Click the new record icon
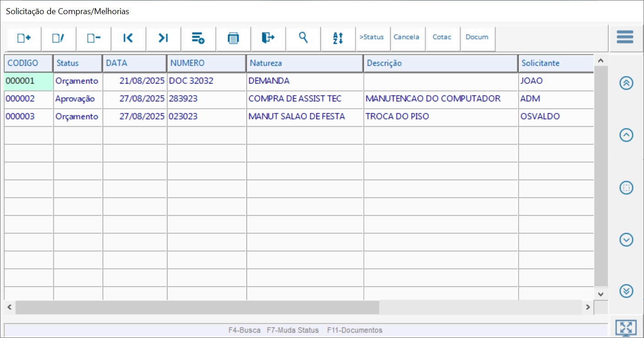The width and height of the screenshot is (644, 338). click(24, 38)
